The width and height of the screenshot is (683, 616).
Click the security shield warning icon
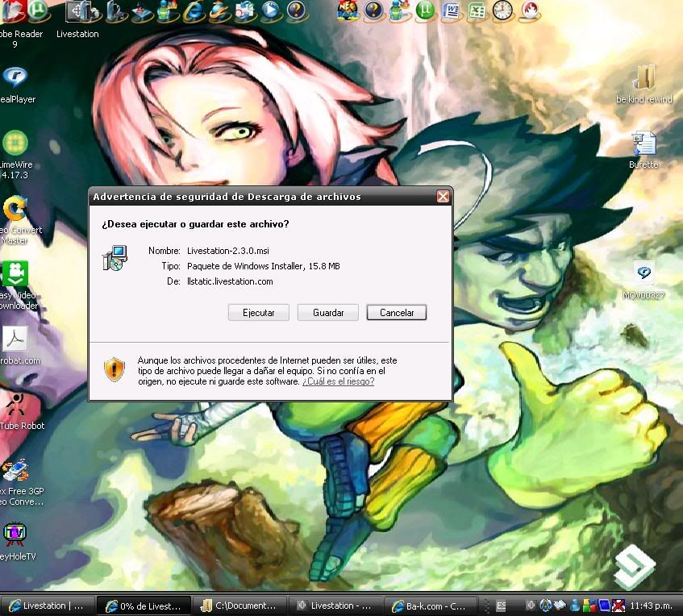[115, 370]
